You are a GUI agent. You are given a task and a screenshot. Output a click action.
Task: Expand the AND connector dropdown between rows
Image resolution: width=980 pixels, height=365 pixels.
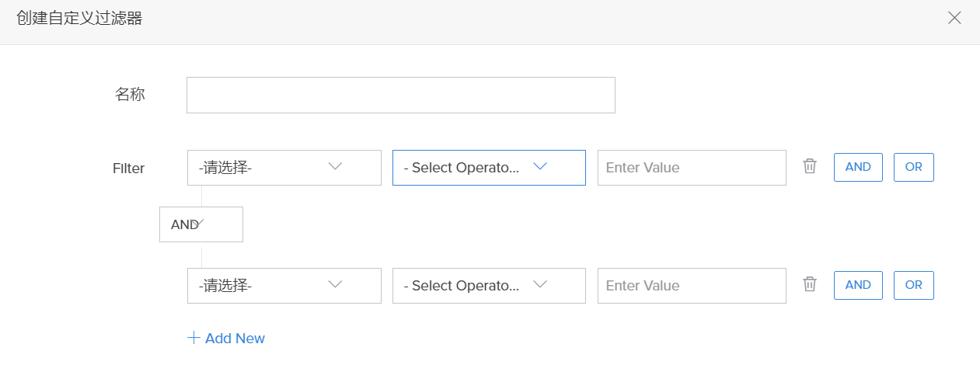point(201,224)
